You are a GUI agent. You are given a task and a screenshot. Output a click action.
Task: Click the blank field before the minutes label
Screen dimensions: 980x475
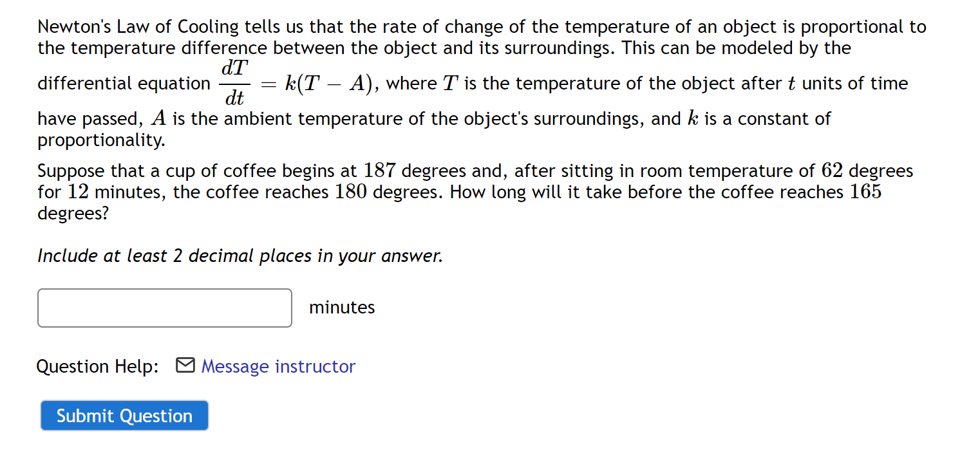tap(164, 308)
